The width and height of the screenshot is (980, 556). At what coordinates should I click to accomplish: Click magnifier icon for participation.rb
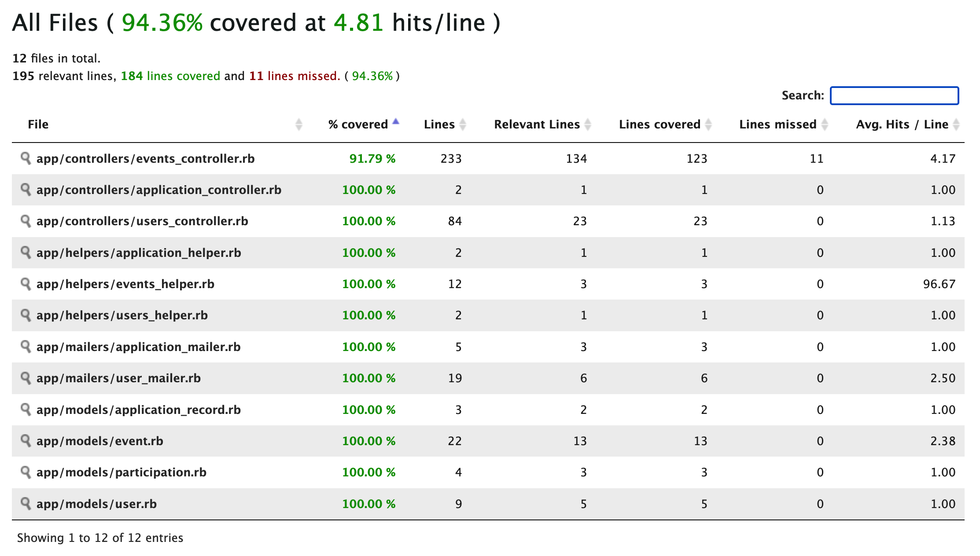point(26,472)
